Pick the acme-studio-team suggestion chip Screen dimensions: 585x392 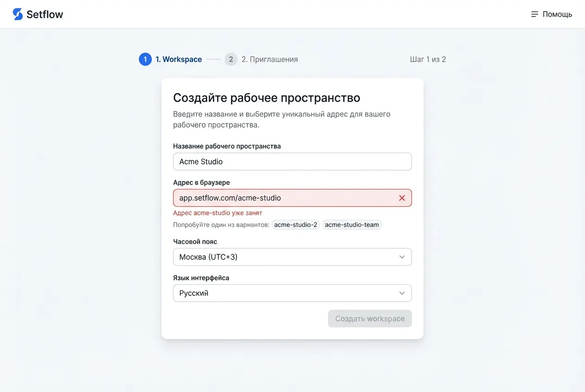coord(352,225)
